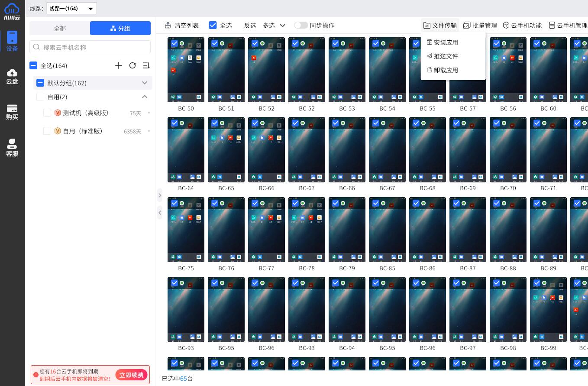Check the 测试机（高级版） checkbox
Viewport: 588px width, 386px height.
pyautogui.click(x=47, y=113)
